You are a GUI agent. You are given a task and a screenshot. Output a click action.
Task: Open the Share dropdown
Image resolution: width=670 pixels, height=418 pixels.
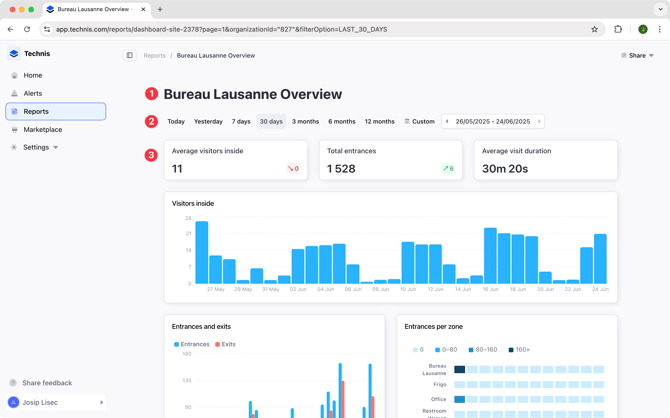[637, 56]
